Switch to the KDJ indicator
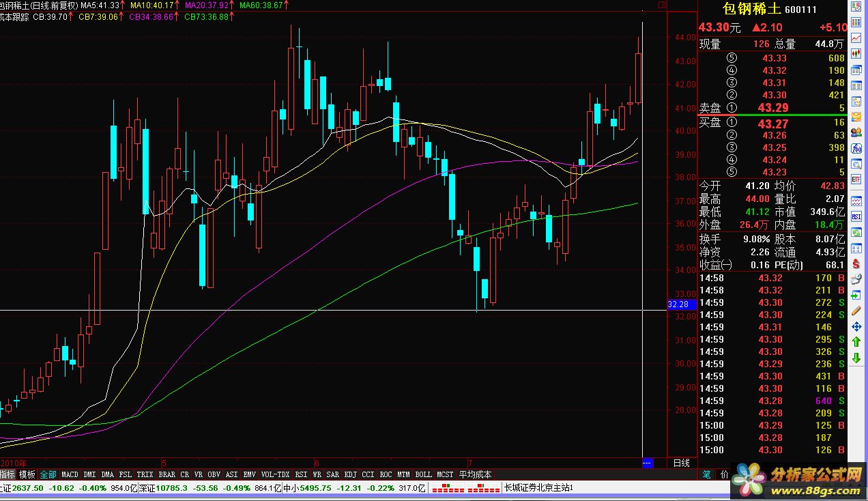This screenshot has height=501, width=868. 350,474
